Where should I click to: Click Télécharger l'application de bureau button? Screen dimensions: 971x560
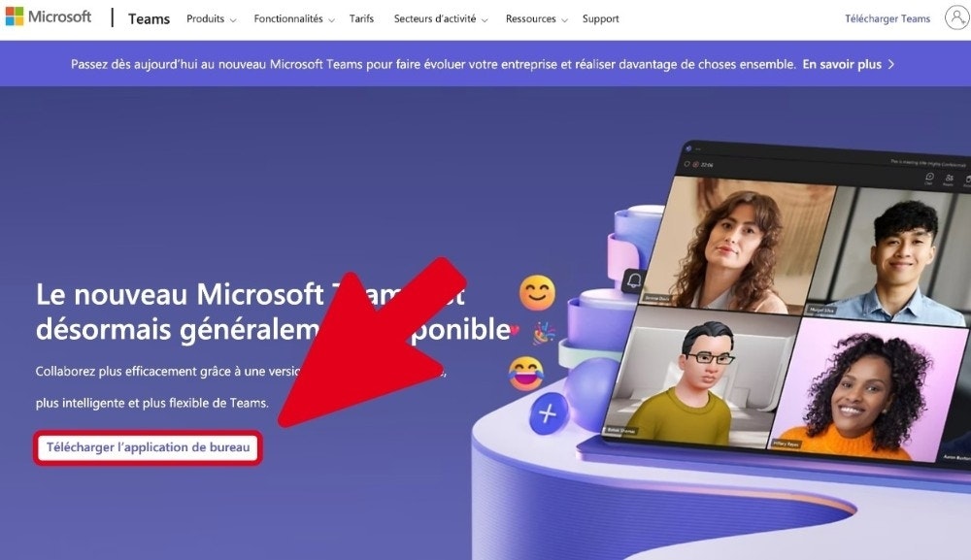click(x=148, y=447)
